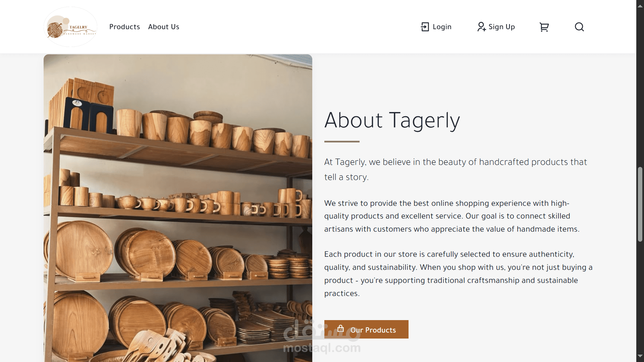Click the wooden shelf products photo
Image resolution: width=644 pixels, height=362 pixels.
[x=178, y=208]
